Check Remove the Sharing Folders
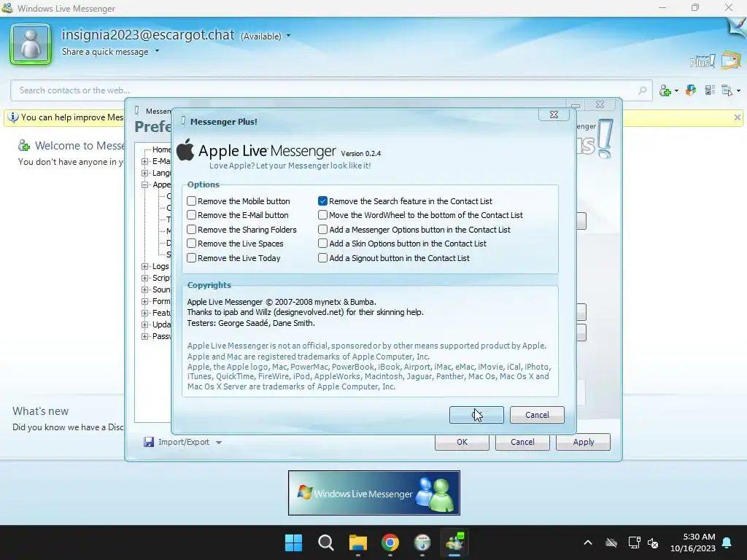Screen dimensions: 747x560 [x=192, y=230]
